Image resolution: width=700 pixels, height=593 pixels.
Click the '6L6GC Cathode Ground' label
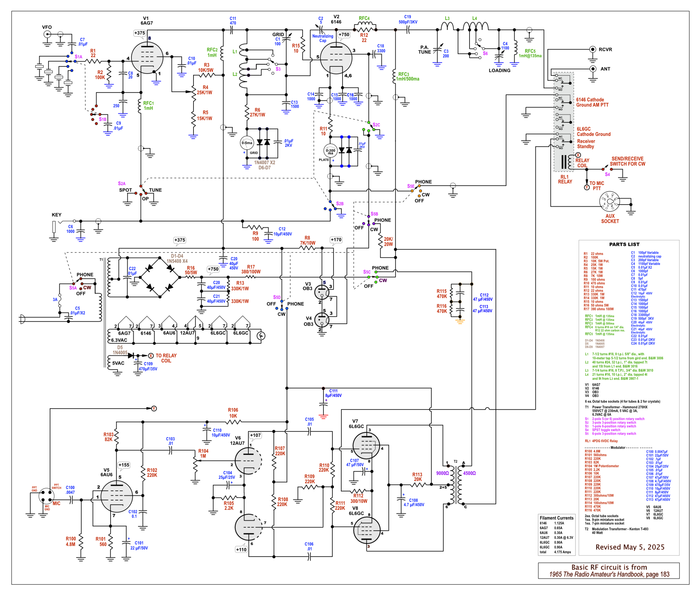click(594, 132)
